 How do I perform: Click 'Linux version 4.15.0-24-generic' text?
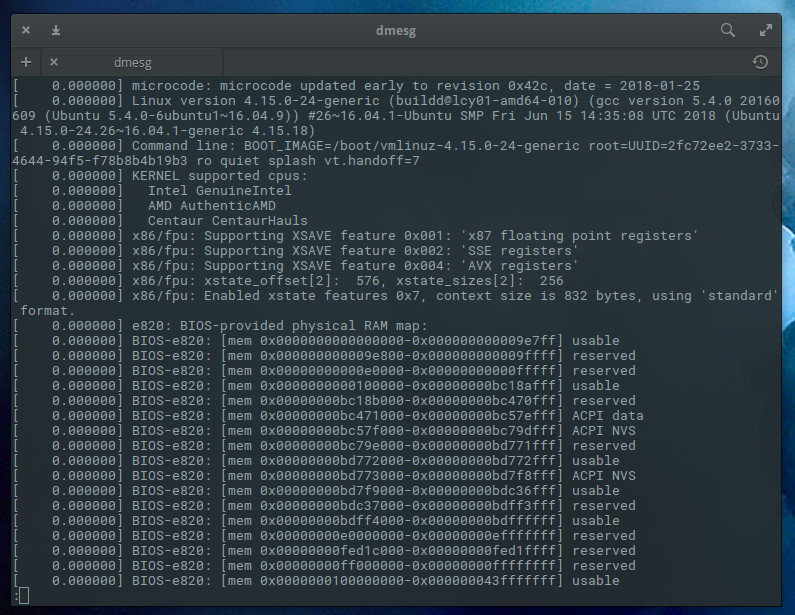pos(256,101)
